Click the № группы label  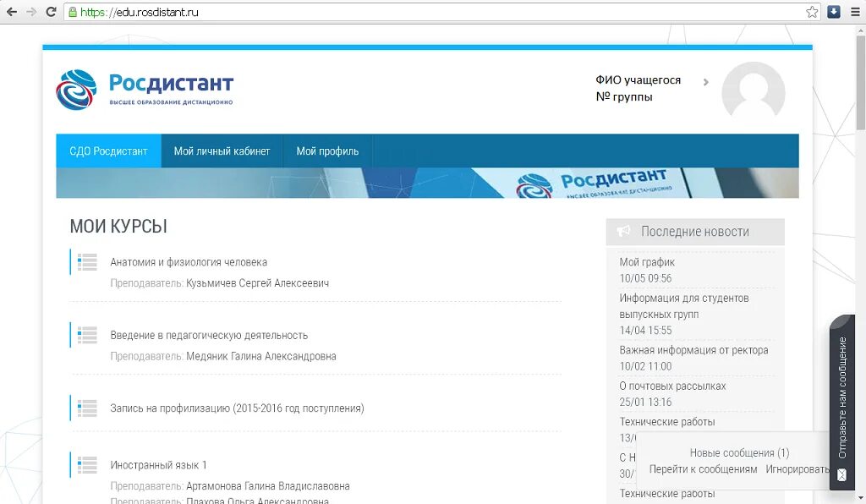tap(624, 96)
